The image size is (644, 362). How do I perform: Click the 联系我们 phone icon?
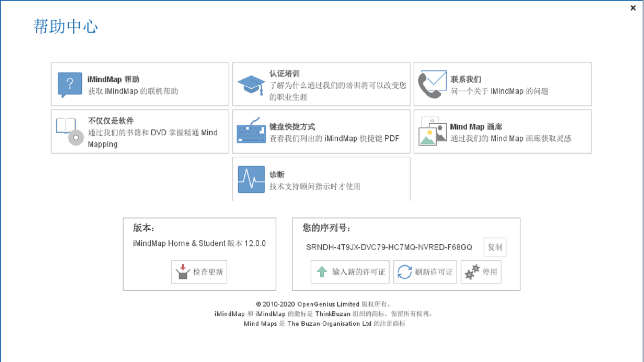[431, 84]
